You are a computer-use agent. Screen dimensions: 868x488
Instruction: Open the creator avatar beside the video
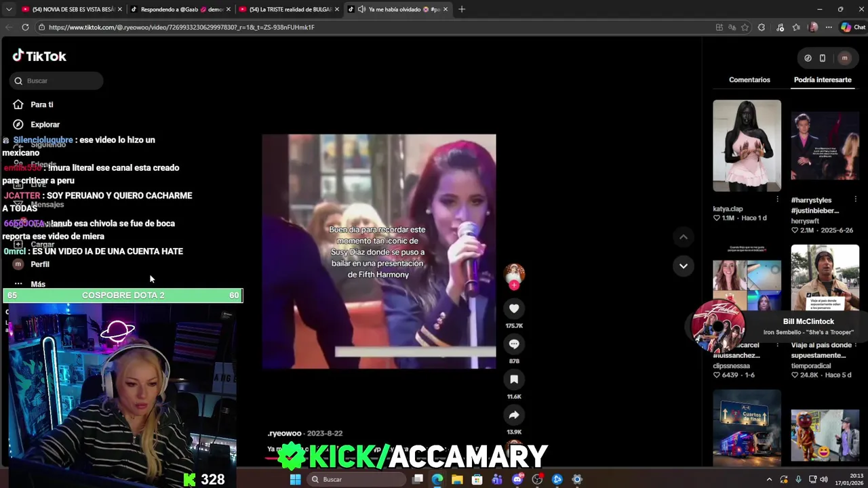(514, 273)
